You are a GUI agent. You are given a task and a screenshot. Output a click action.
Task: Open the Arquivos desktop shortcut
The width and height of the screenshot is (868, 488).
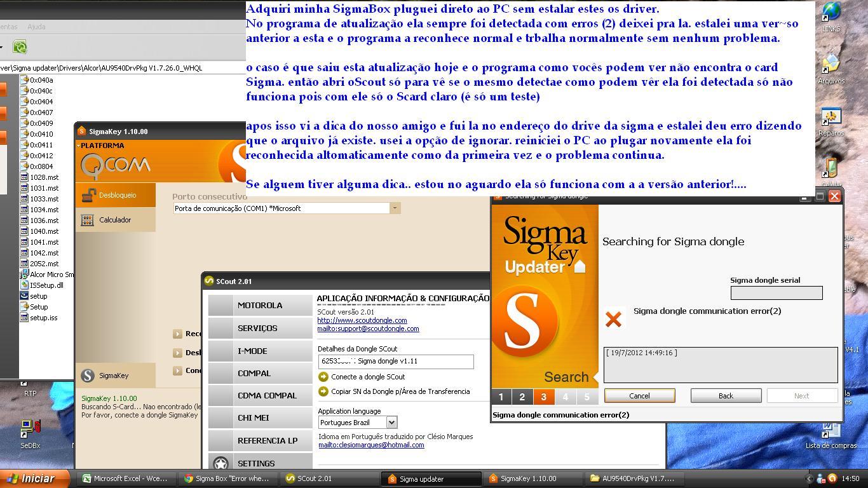coord(831,69)
